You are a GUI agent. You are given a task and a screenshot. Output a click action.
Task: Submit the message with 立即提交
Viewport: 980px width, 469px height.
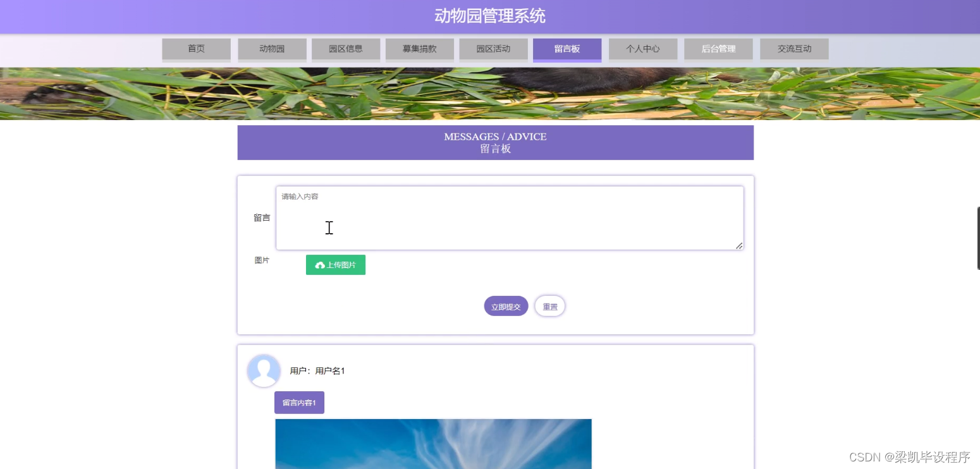[506, 307]
